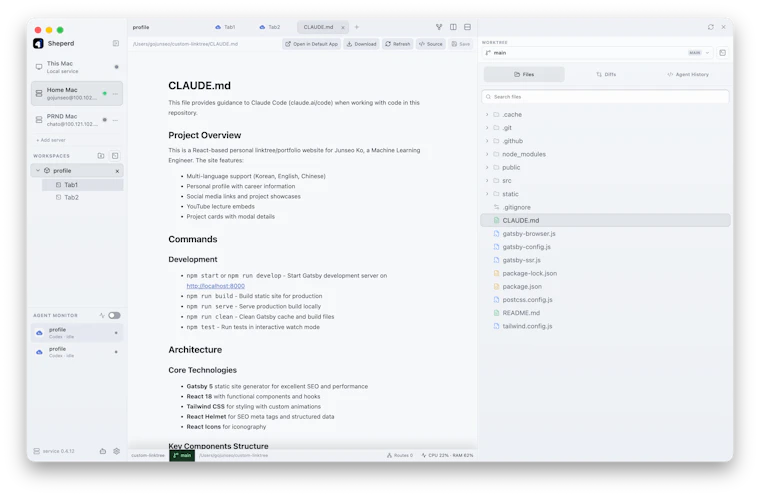Screen dimensions: 760x497
Task: Expand the src folder
Action: click(487, 180)
